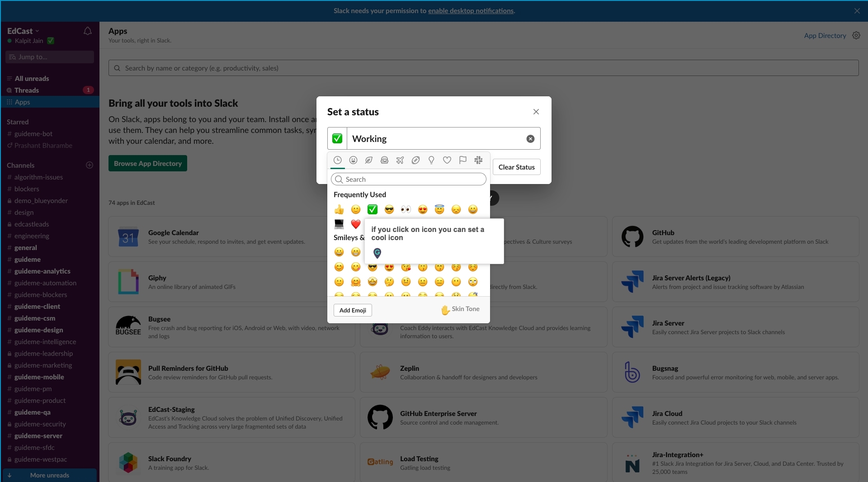The height and width of the screenshot is (482, 868).
Task: Open the Frequently Used emoji tab
Action: coord(337,160)
